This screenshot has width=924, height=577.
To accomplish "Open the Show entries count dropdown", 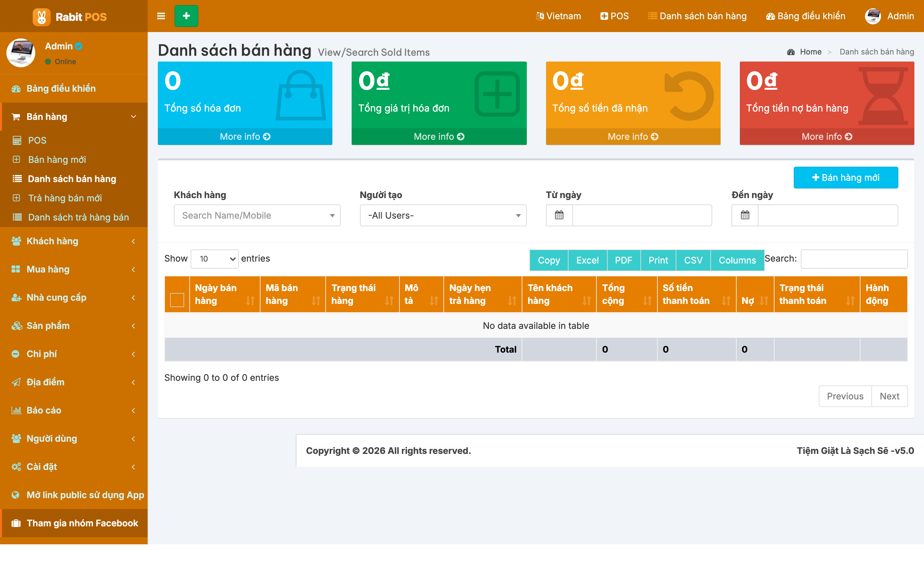I will click(x=215, y=259).
